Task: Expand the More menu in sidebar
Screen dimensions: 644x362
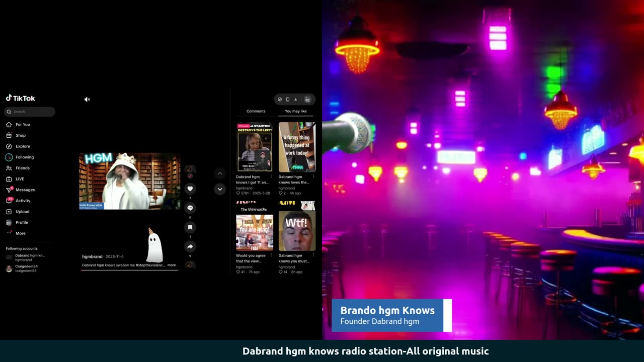Action: (x=16, y=233)
